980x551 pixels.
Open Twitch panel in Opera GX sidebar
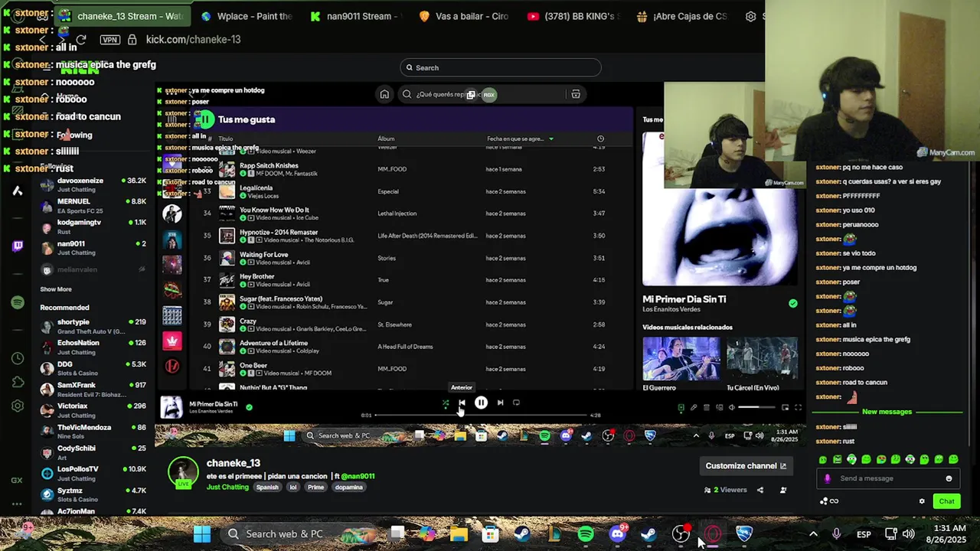17,246
